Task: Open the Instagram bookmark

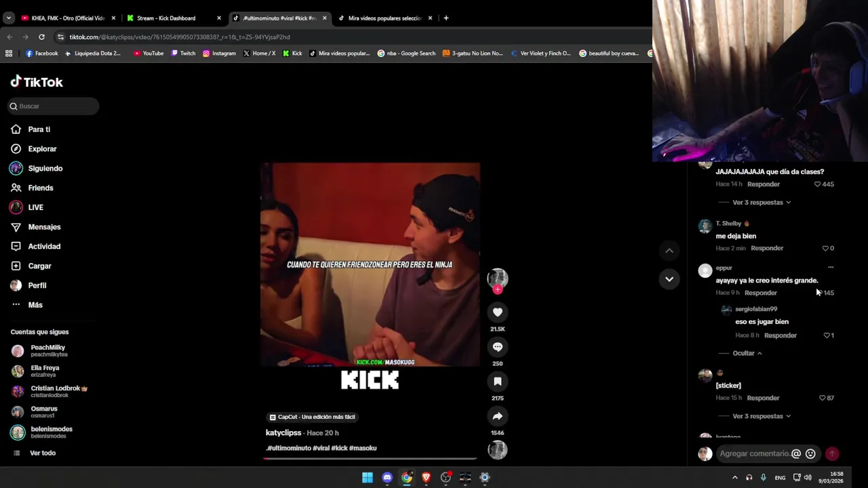Action: [x=219, y=53]
